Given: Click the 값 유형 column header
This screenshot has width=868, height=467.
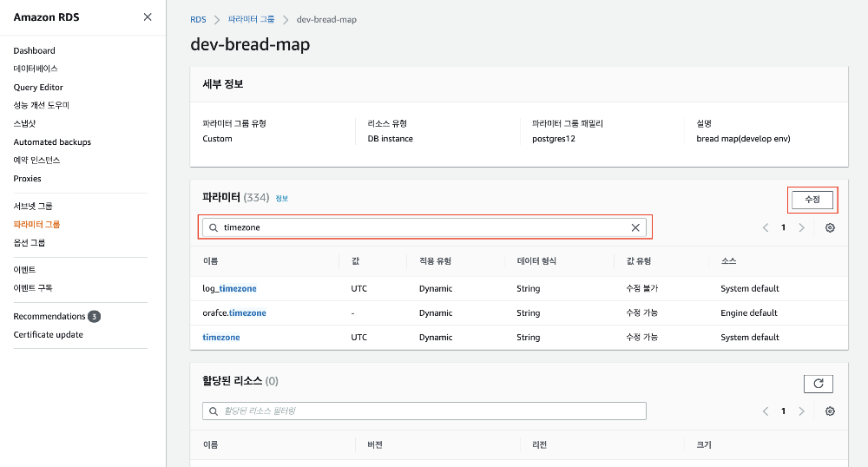Looking at the screenshot, I should [638, 261].
